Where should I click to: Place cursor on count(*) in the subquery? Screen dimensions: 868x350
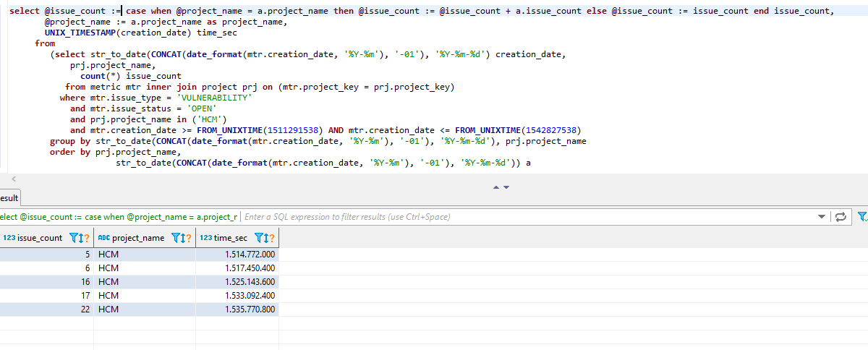click(x=101, y=76)
